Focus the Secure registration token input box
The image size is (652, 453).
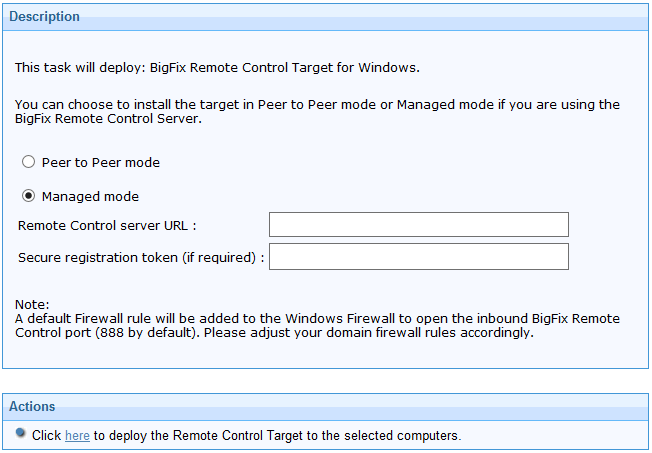(x=418, y=257)
